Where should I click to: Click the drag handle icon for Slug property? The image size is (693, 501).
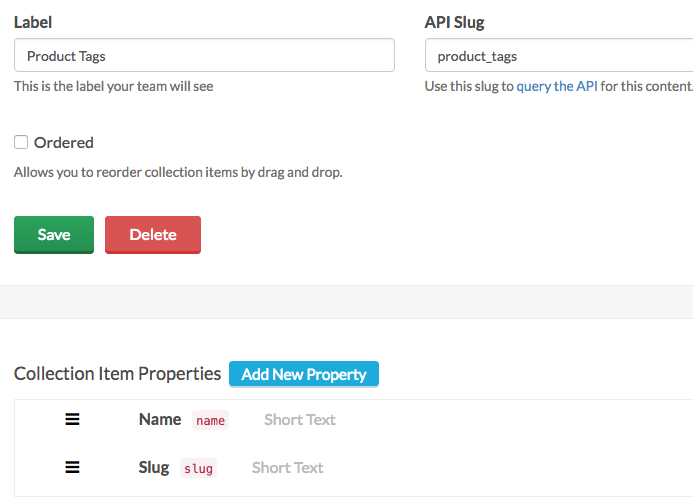click(x=72, y=467)
